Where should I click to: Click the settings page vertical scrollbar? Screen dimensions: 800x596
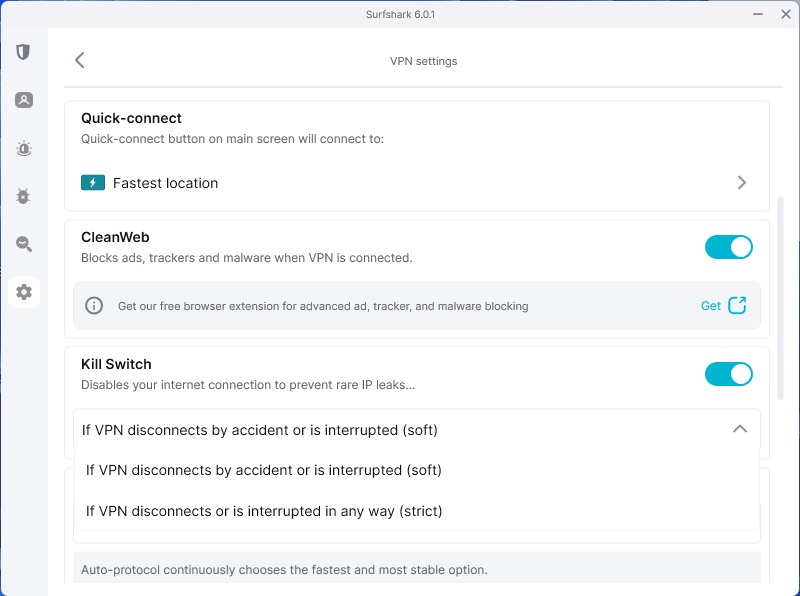point(780,299)
